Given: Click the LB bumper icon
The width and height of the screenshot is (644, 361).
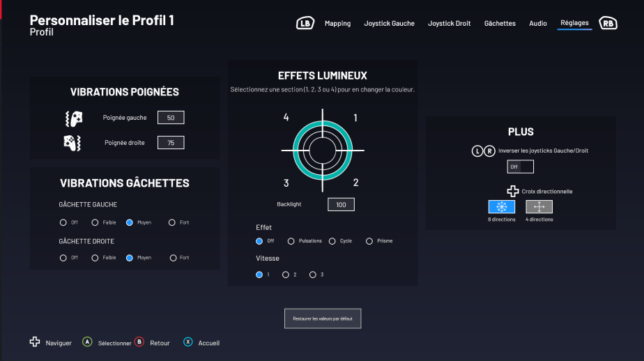Looking at the screenshot, I should tap(305, 23).
